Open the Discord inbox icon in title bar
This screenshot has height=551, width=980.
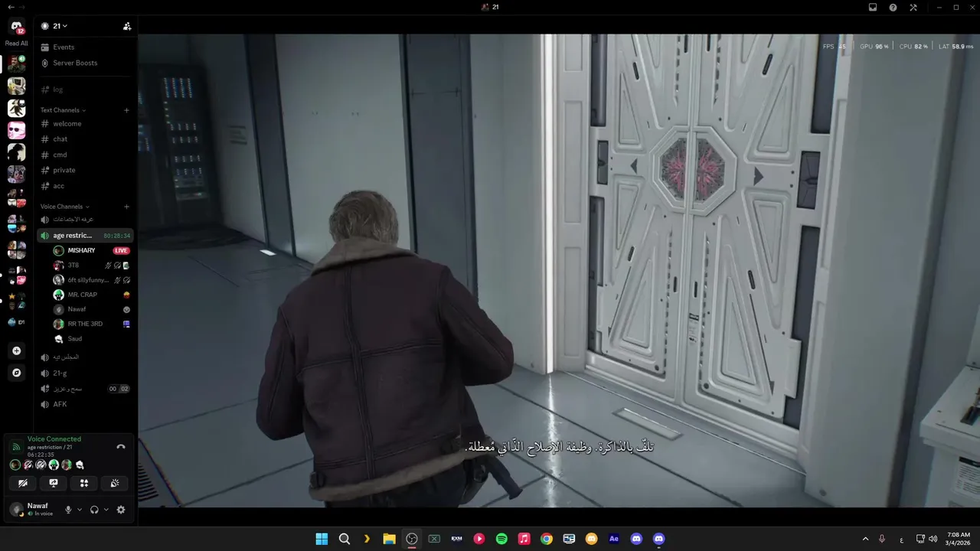tap(873, 7)
